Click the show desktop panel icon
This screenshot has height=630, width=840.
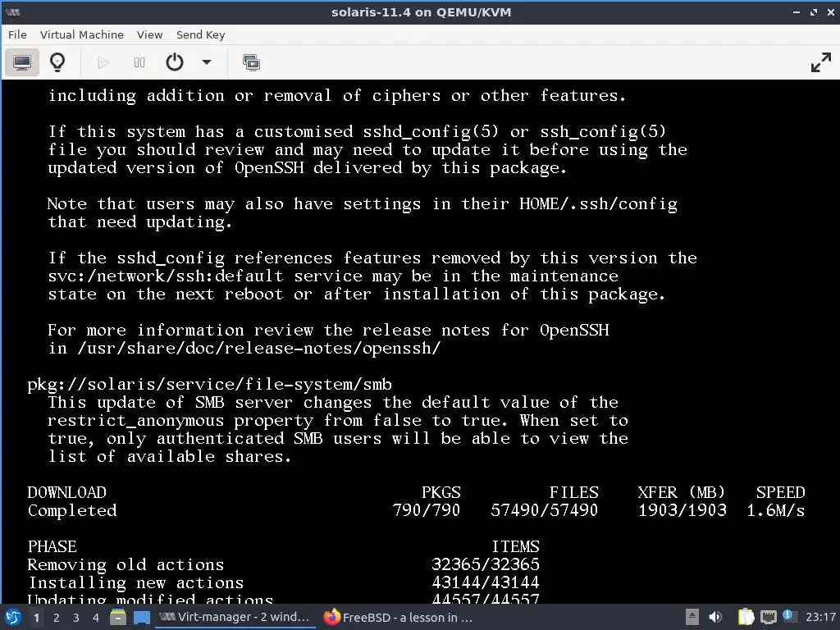(141, 617)
